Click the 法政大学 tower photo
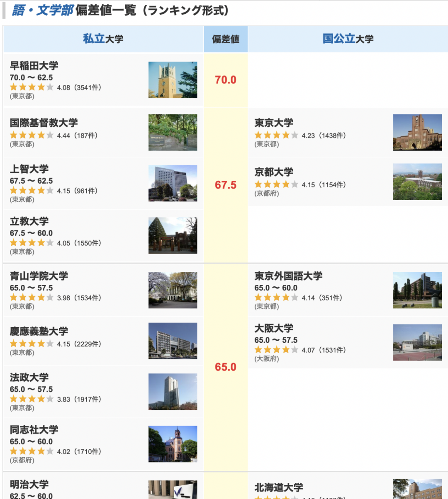Viewport: 448px width, 499px height. 173,392
